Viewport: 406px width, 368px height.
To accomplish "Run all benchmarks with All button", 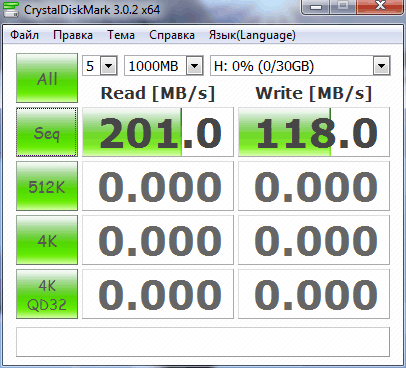I will [47, 78].
